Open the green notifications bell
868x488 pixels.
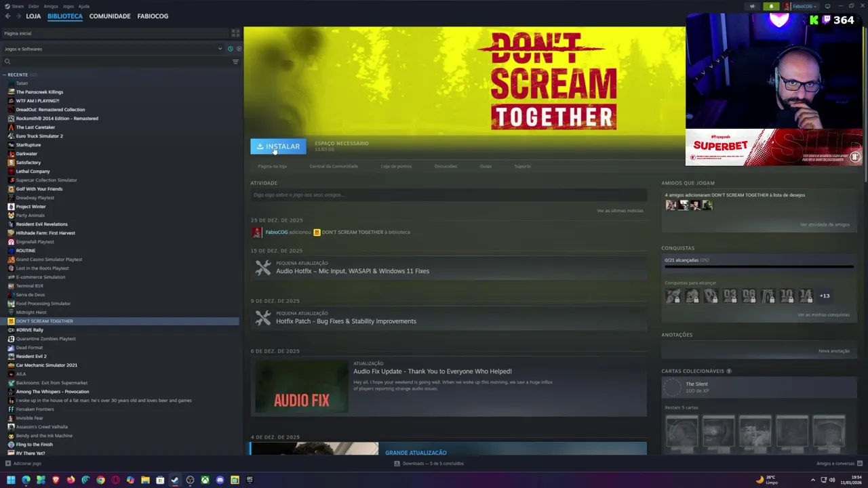(771, 6)
